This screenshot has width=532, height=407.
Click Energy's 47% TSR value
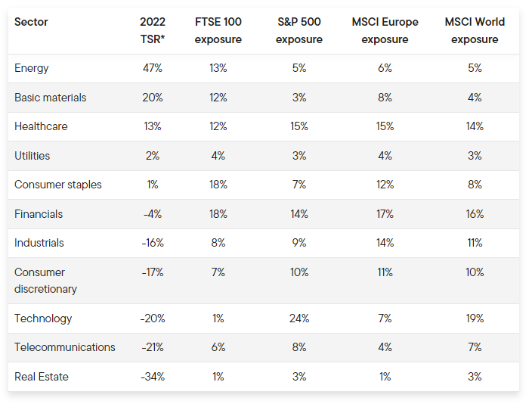[153, 68]
